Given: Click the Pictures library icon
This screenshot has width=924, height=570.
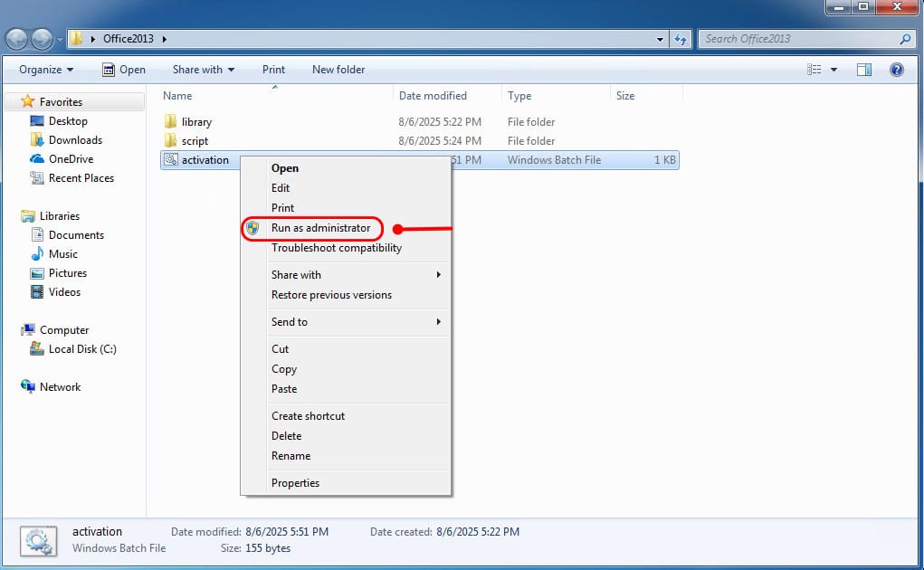Looking at the screenshot, I should tap(37, 273).
